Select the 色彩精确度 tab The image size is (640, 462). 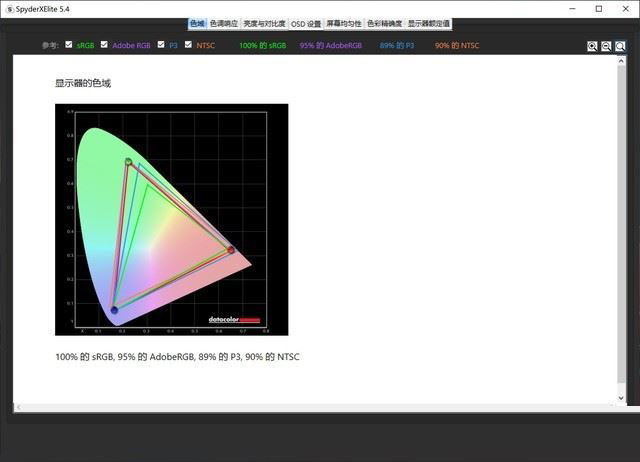pyautogui.click(x=384, y=24)
